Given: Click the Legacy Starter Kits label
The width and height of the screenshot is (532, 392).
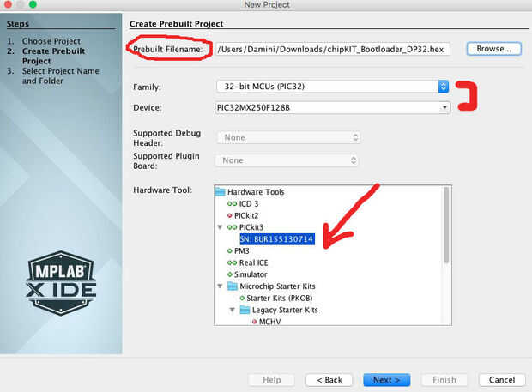Looking at the screenshot, I should coord(285,310).
